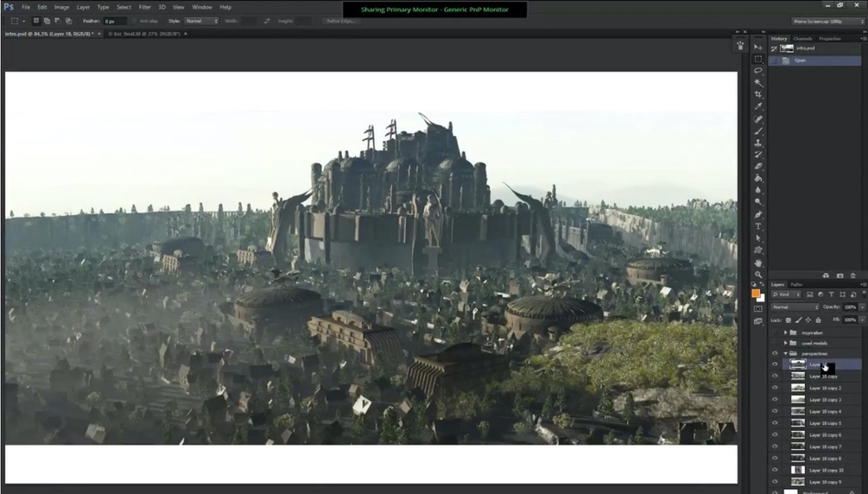This screenshot has height=494, width=868.
Task: Expand the inspiration layer group
Action: (785, 332)
